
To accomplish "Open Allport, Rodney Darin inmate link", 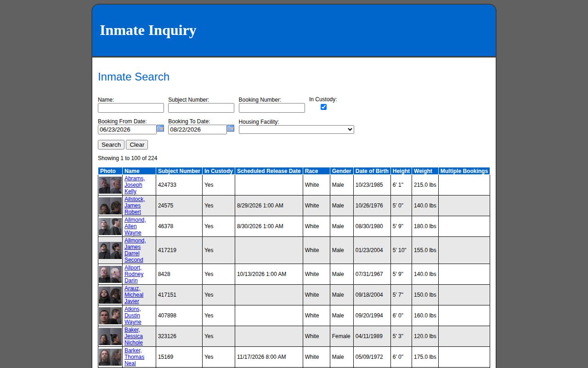I will tap(134, 274).
